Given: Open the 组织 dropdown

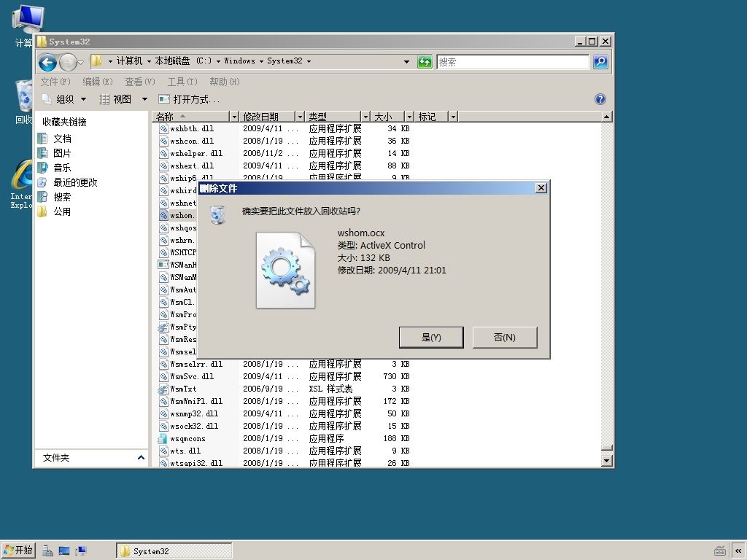Looking at the screenshot, I should [x=64, y=99].
